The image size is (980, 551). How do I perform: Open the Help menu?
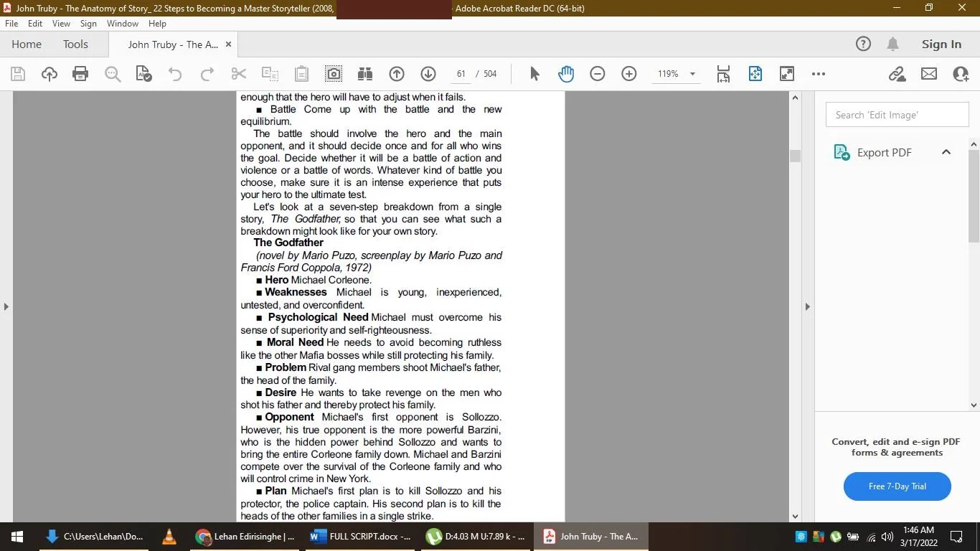pyautogui.click(x=157, y=24)
